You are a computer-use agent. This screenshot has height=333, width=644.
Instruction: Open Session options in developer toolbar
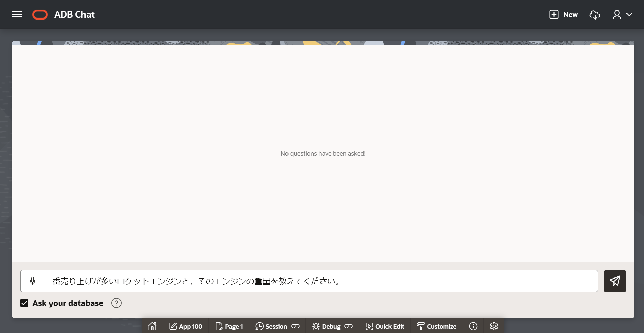point(277,326)
